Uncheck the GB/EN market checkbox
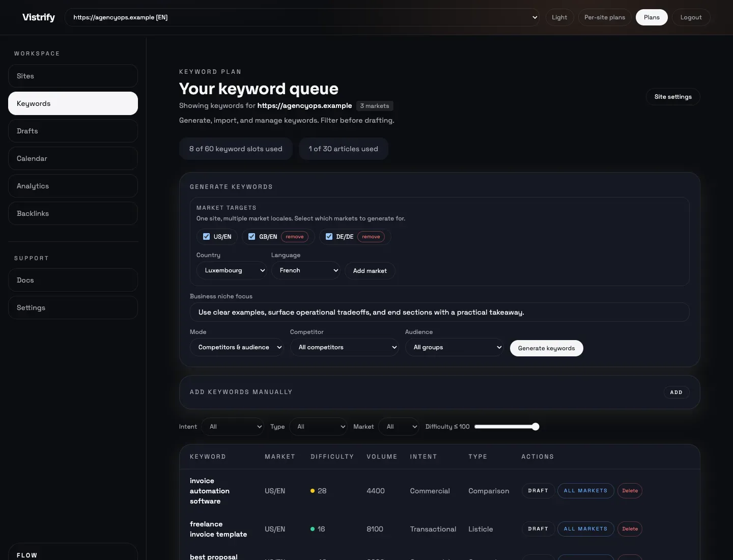The height and width of the screenshot is (560, 733). point(252,237)
